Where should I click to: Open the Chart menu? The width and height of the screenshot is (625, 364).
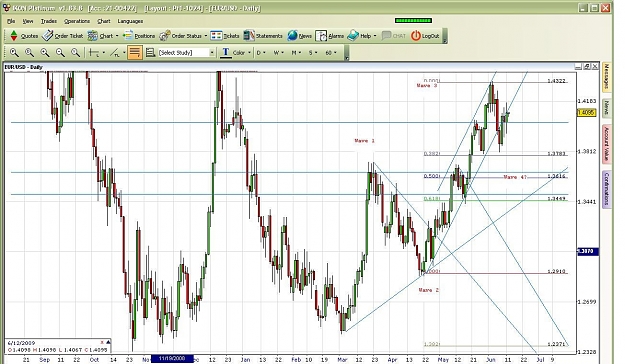click(104, 21)
